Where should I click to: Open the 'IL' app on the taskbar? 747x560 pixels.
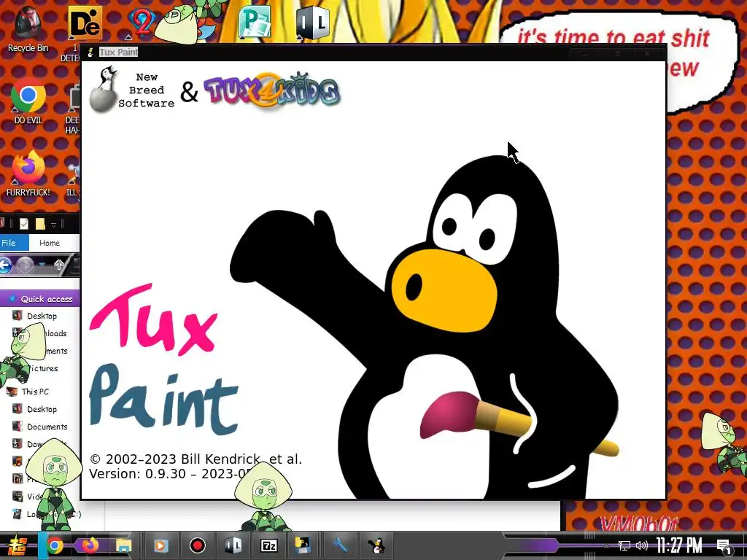(x=233, y=545)
